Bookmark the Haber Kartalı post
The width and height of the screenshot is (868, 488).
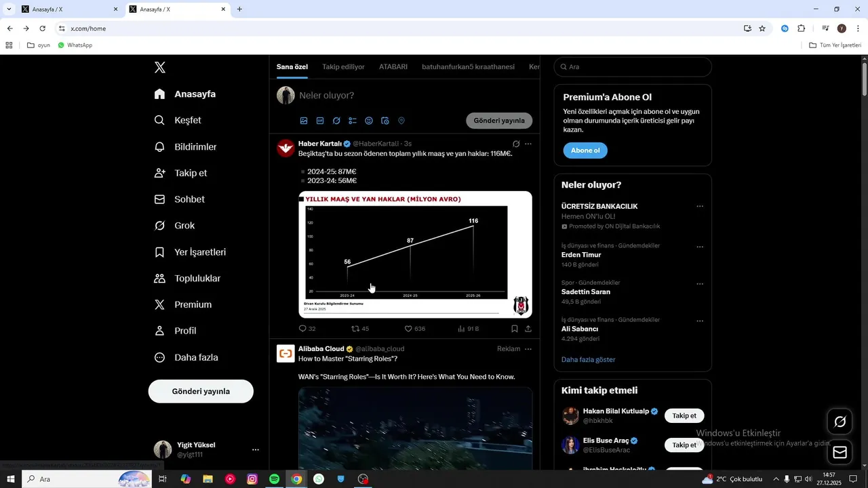[515, 329]
